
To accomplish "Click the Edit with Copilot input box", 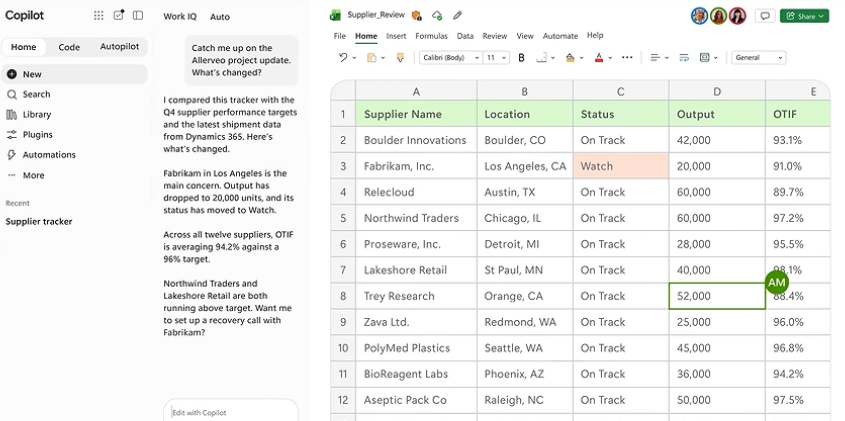I will [231, 411].
